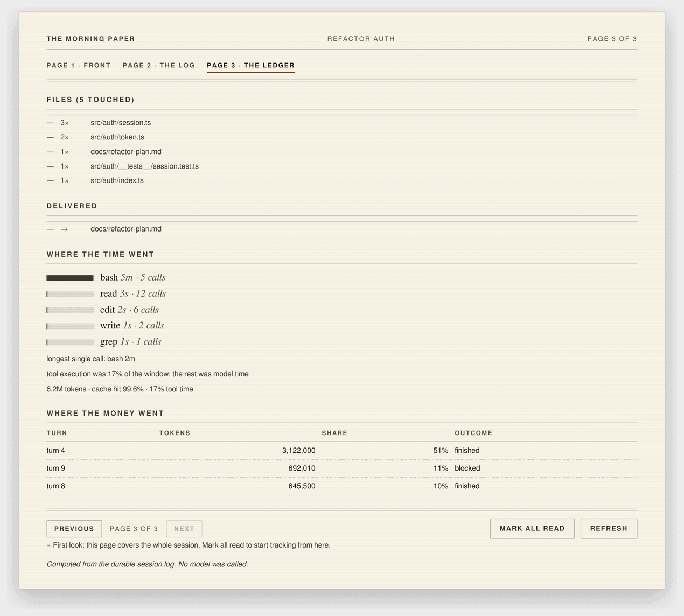This screenshot has width=684, height=616.
Task: Click the Previous button
Action: point(74,529)
